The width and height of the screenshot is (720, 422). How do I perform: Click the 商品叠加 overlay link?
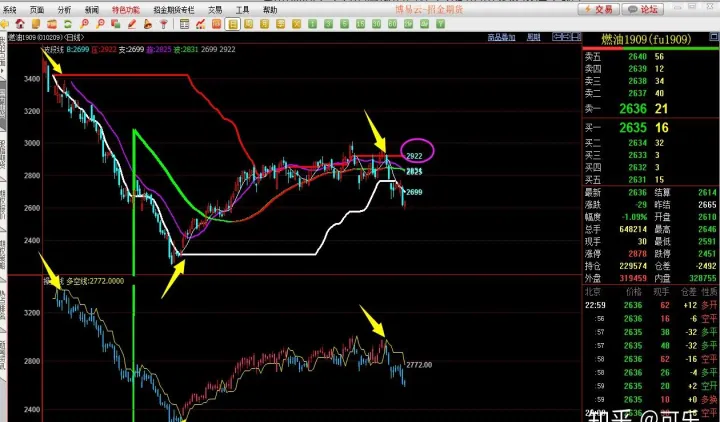[500, 37]
